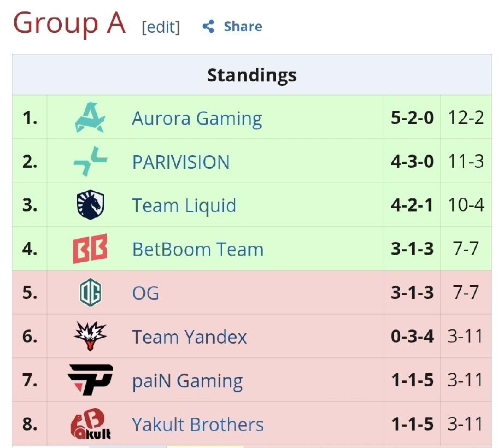Visit the paiN Gaming link
Image resolution: width=504 pixels, height=448 pixels.
(187, 381)
